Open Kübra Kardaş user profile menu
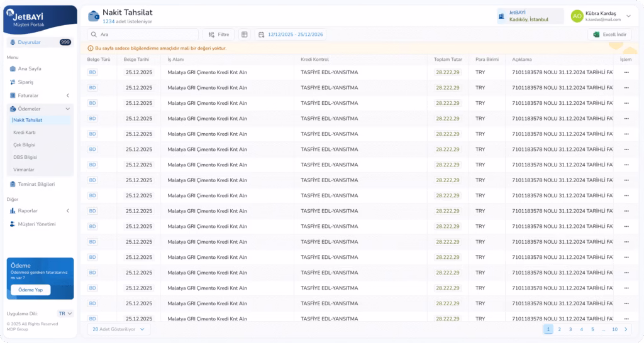The width and height of the screenshot is (644, 343). pyautogui.click(x=628, y=16)
